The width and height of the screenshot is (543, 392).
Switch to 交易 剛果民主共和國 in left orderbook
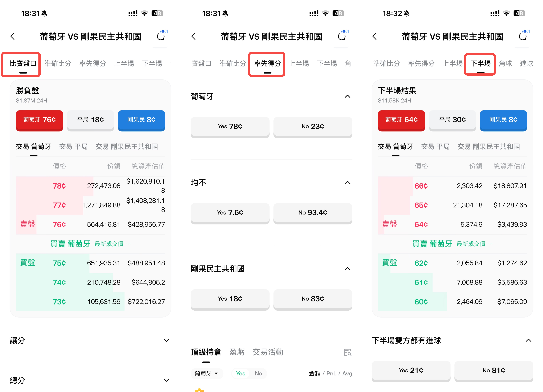click(x=127, y=147)
